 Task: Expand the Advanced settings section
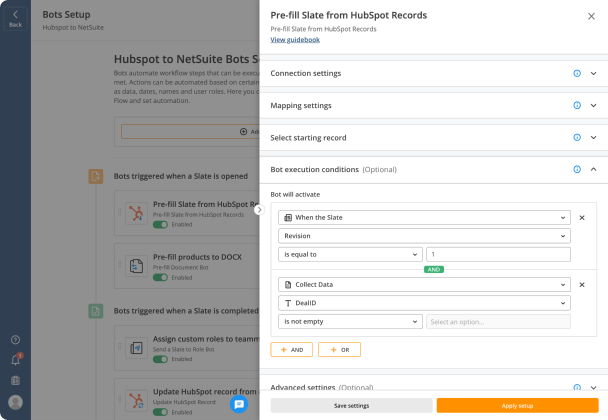pyautogui.click(x=593, y=387)
